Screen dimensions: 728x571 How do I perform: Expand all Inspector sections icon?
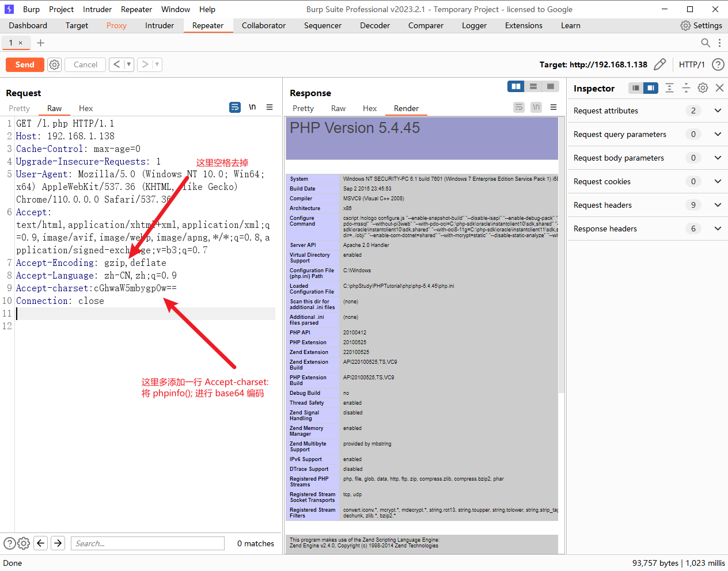tap(669, 88)
